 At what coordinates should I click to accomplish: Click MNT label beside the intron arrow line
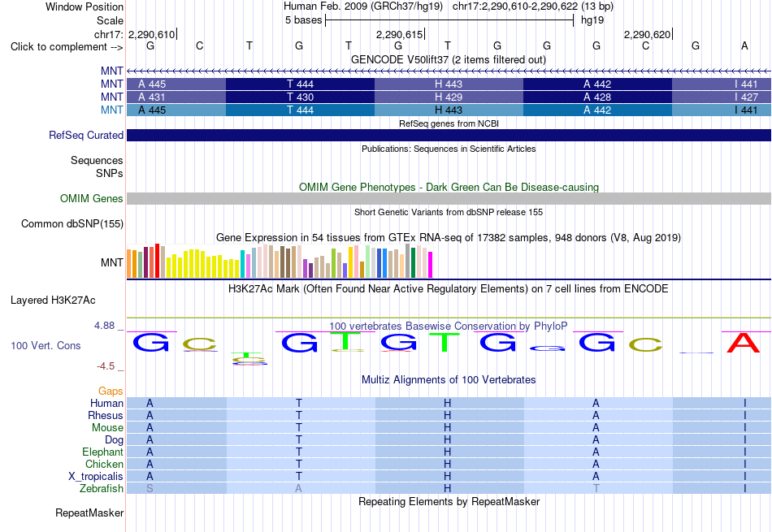pos(112,71)
